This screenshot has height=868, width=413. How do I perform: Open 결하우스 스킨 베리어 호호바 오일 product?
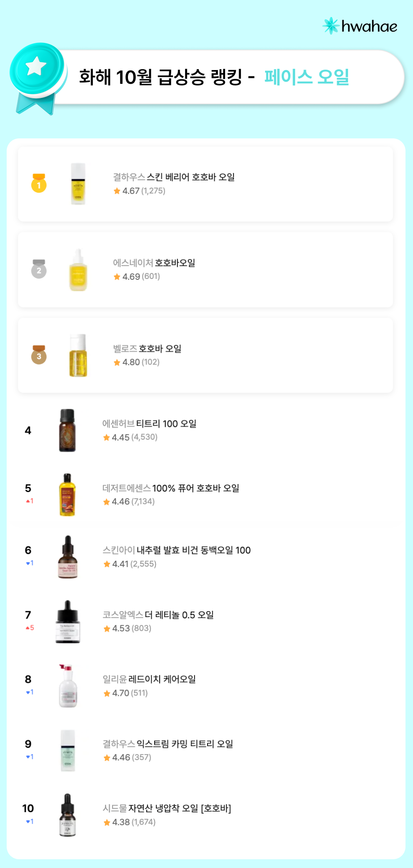coord(174,177)
